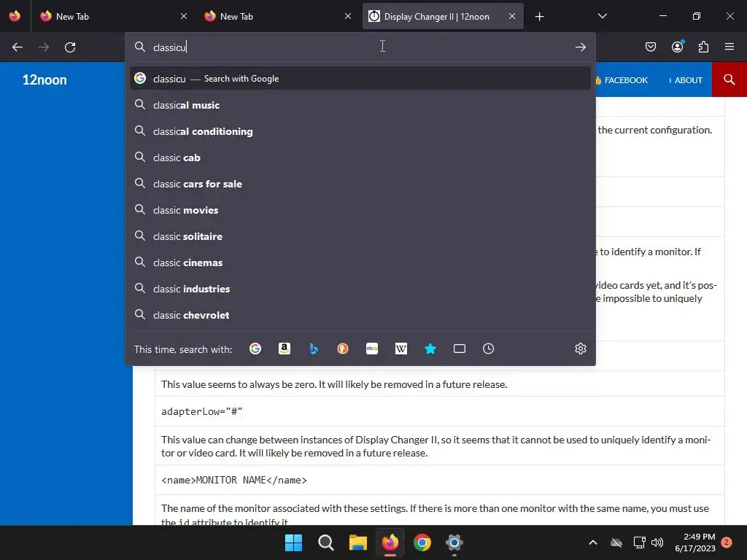This screenshot has height=560, width=747.
Task: Search open tabs with tab icon
Action: (x=460, y=349)
